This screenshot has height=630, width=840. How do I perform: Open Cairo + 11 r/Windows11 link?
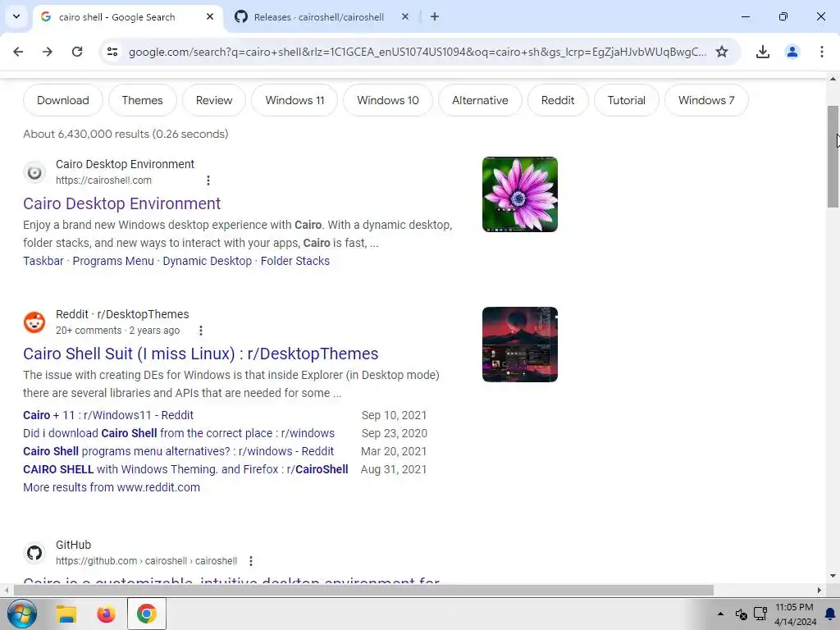(x=108, y=415)
